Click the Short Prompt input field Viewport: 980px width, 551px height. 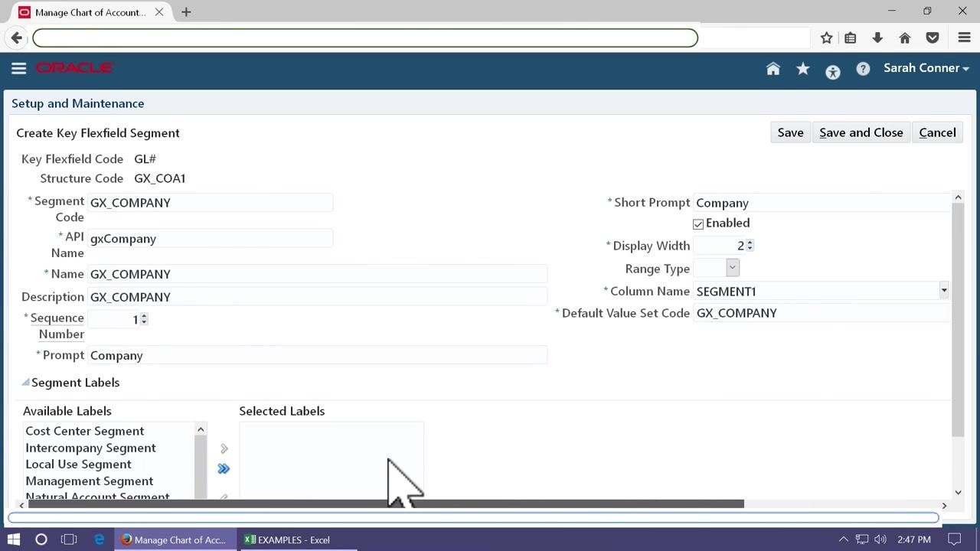pyautogui.click(x=822, y=203)
